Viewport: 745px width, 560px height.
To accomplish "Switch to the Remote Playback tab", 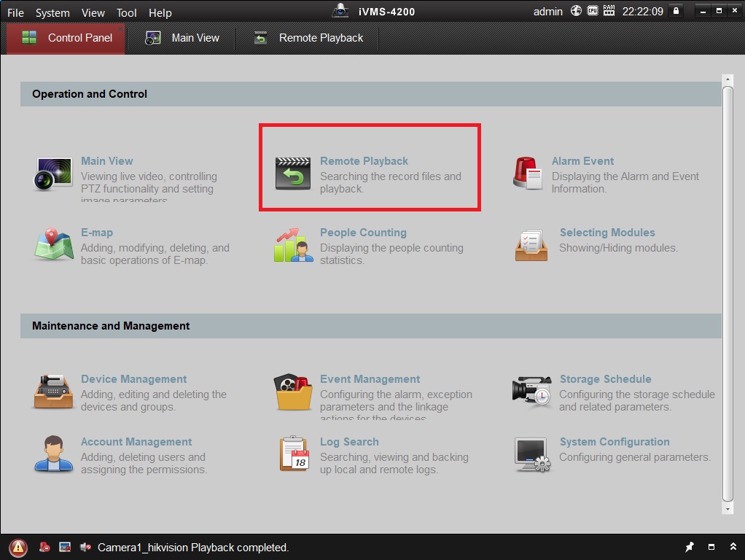I will [x=308, y=38].
